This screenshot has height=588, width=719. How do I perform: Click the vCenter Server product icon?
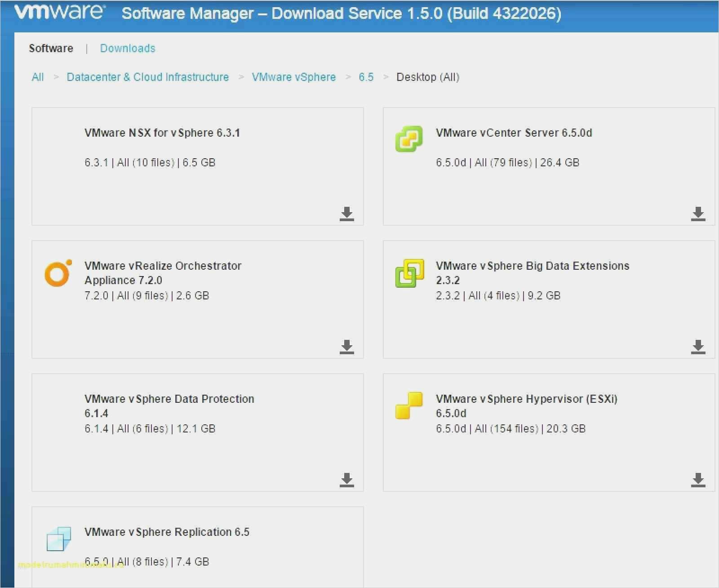click(x=409, y=139)
